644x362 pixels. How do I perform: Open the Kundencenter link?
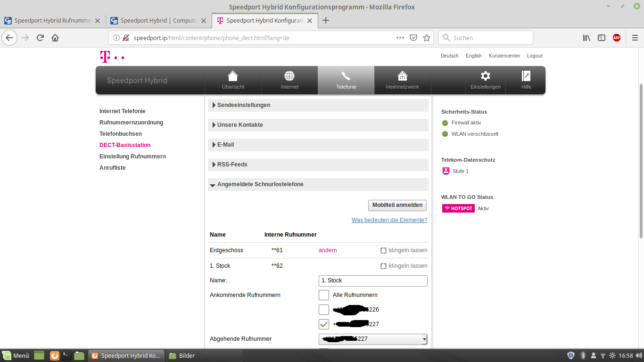[504, 56]
